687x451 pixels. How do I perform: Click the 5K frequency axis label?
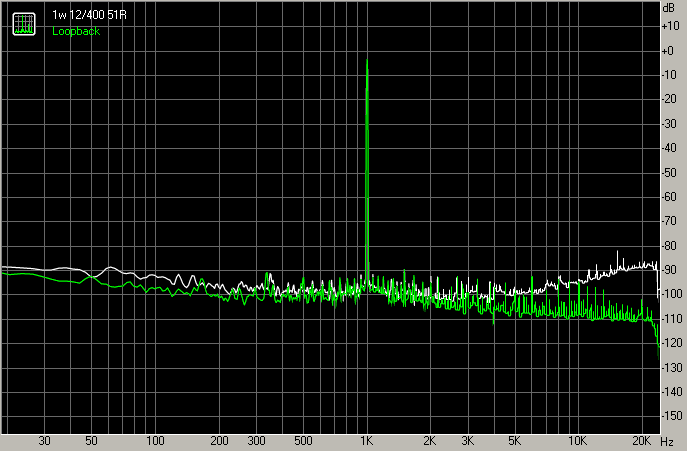(514, 441)
